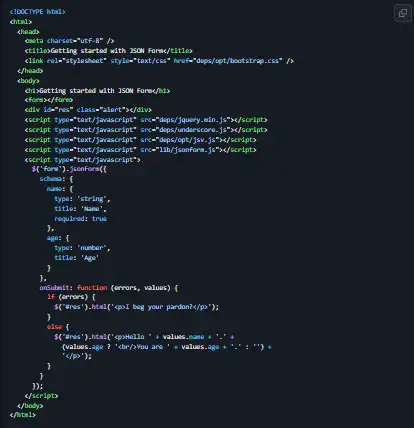Click the '(values.age ? <br/>You are' line
This screenshot has height=428, width=414.
tap(167, 347)
